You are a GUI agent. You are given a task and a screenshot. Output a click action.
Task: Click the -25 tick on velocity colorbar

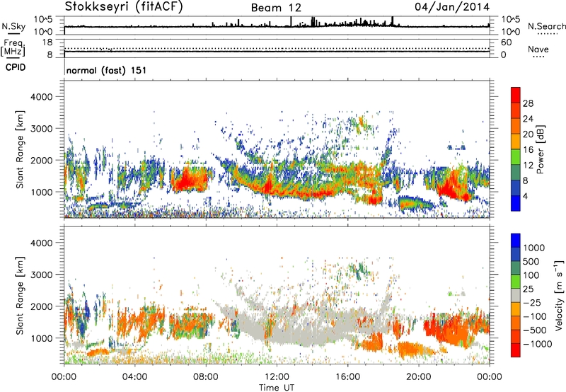(x=533, y=302)
